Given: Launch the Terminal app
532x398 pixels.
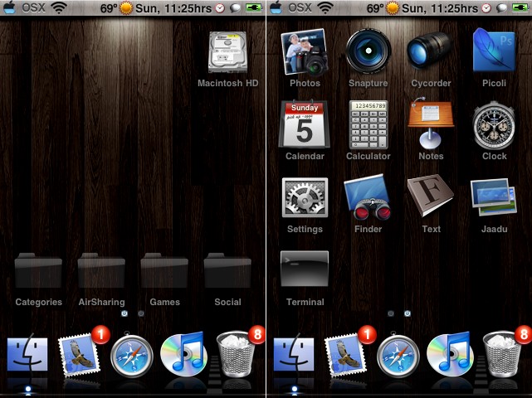Looking at the screenshot, I should click(x=305, y=269).
